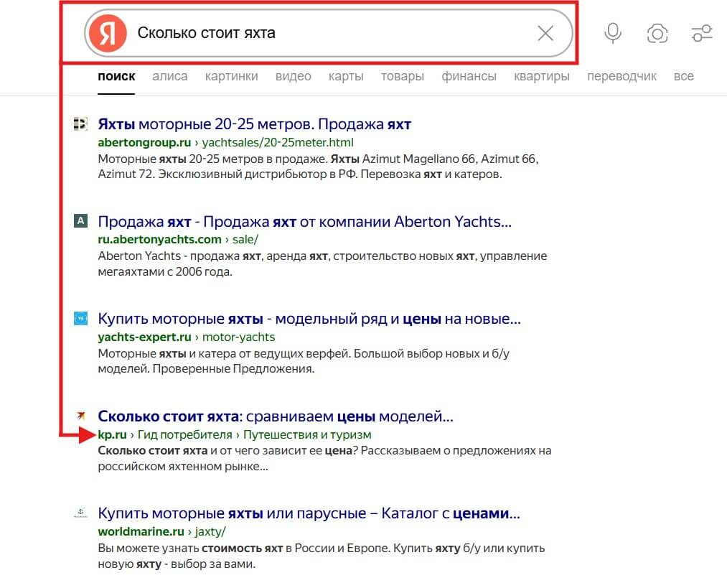Viewport: 727px width, 588px height.
Task: Open 'Купить моторные яхты или парусные' result
Action: (309, 514)
